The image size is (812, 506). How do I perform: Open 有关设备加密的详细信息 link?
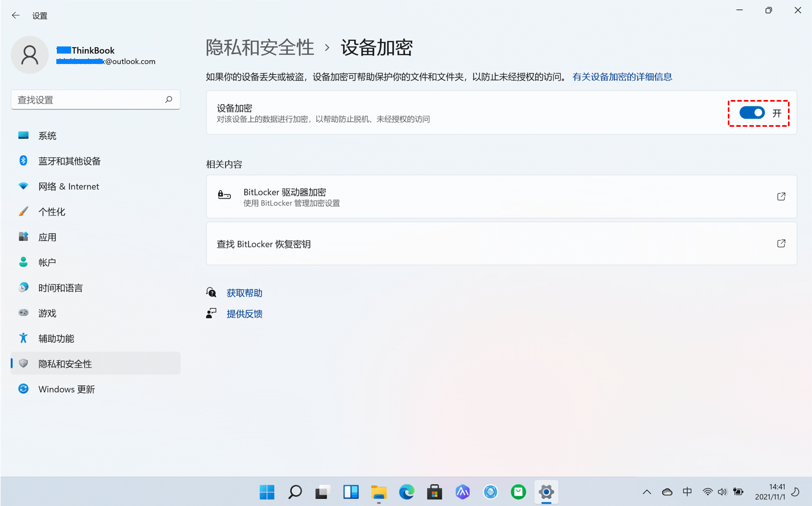[x=622, y=77]
